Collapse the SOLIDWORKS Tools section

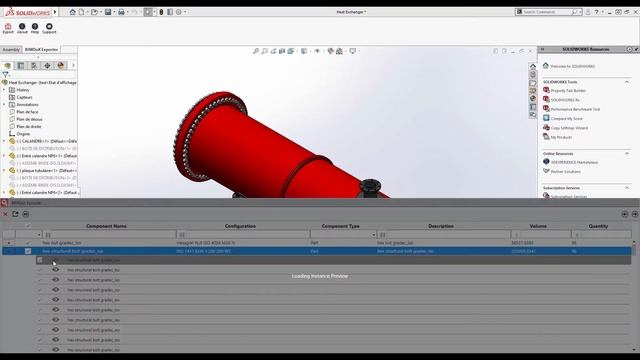click(627, 82)
